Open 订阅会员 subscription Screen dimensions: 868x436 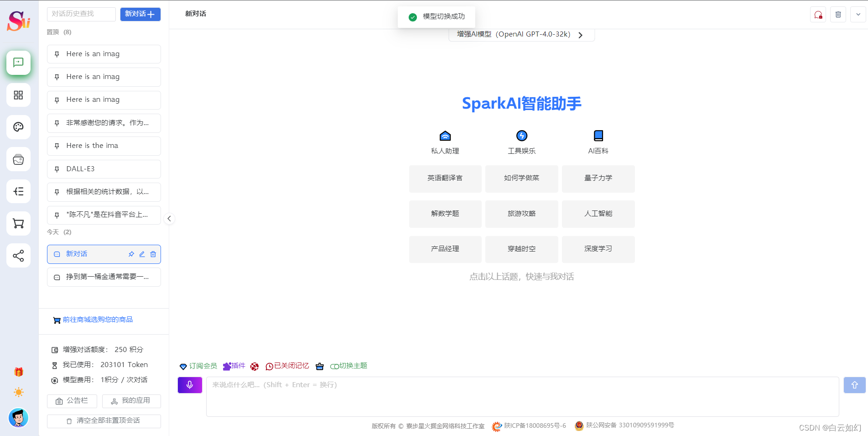[x=198, y=366]
